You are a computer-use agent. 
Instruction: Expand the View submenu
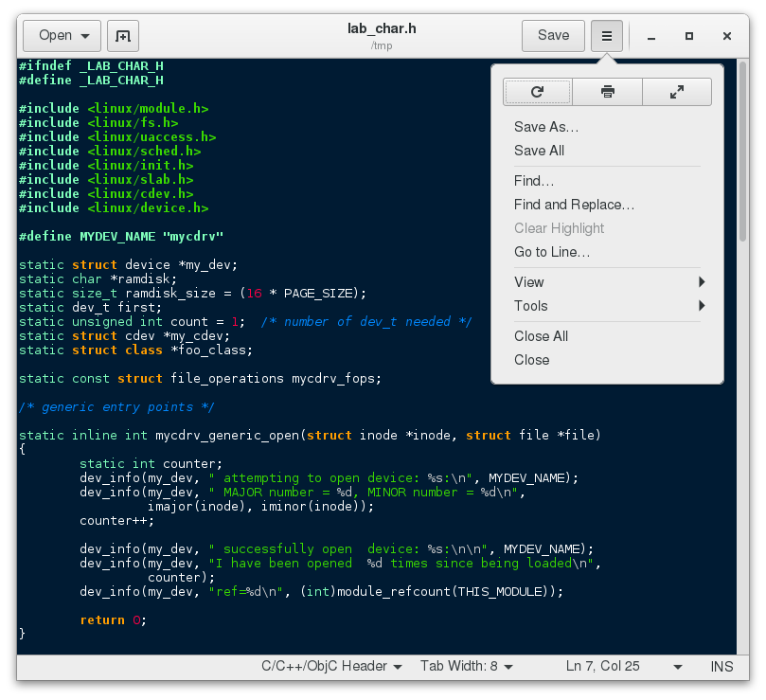click(x=607, y=282)
